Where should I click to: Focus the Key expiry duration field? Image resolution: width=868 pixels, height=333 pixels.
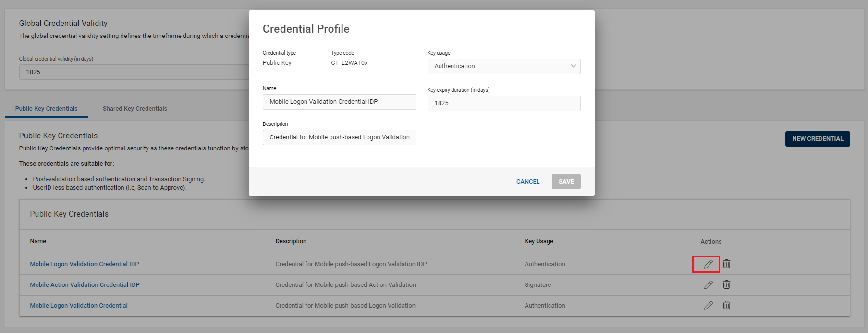click(x=503, y=103)
